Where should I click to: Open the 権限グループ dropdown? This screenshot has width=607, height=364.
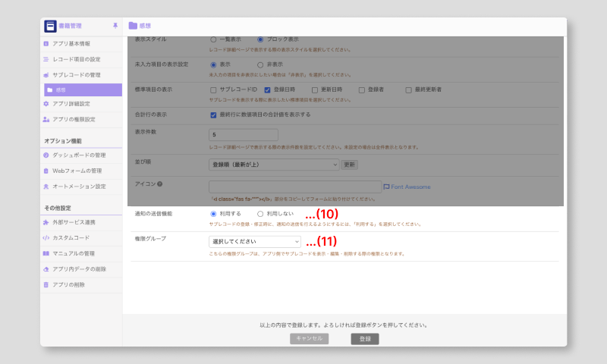point(255,242)
